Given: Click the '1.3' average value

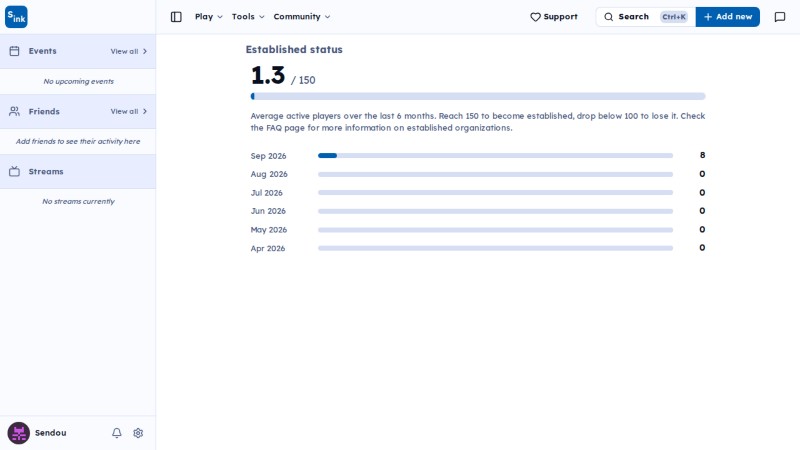Looking at the screenshot, I should tap(268, 76).
